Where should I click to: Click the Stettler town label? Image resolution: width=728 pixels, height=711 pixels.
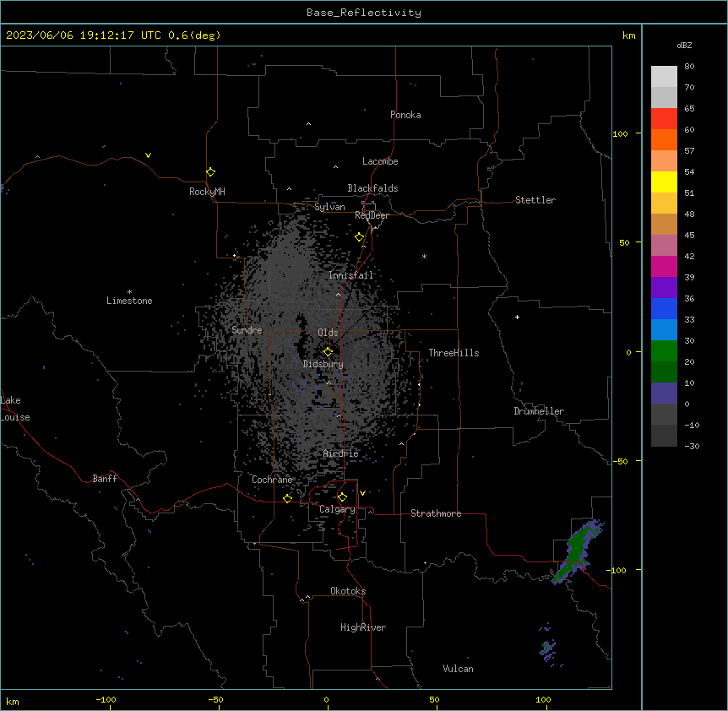click(535, 200)
